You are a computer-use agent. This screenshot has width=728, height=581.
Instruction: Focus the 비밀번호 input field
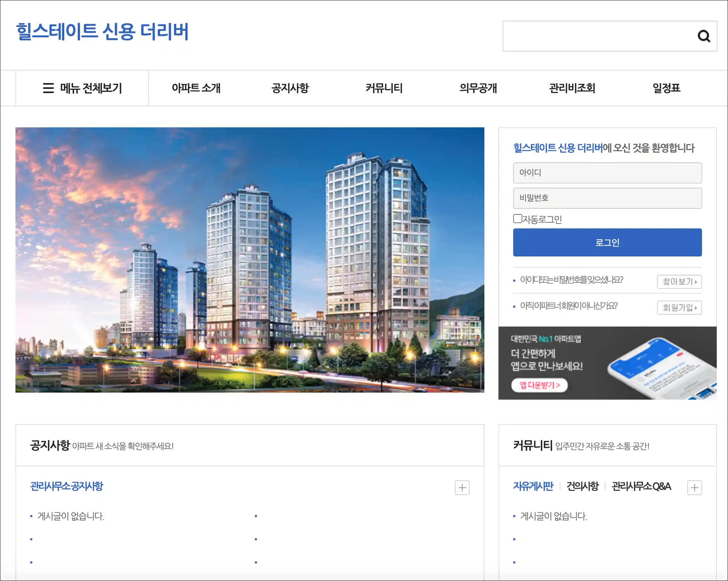[x=607, y=198]
